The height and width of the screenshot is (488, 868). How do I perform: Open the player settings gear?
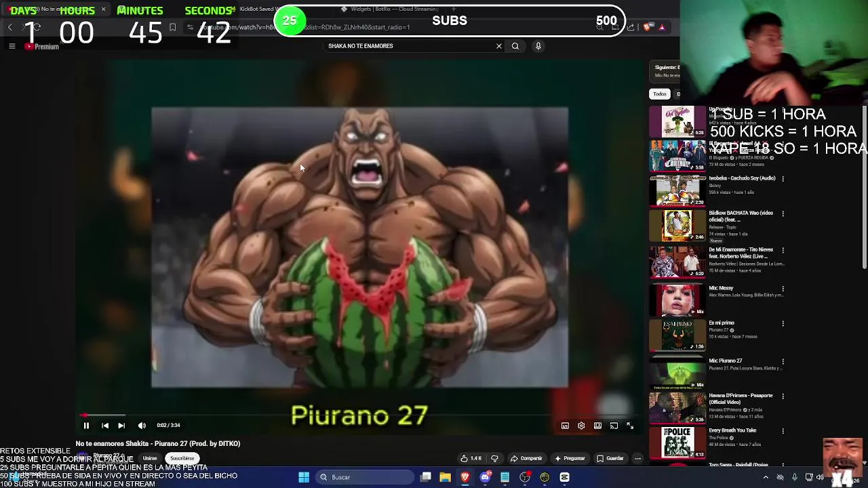coord(581,426)
